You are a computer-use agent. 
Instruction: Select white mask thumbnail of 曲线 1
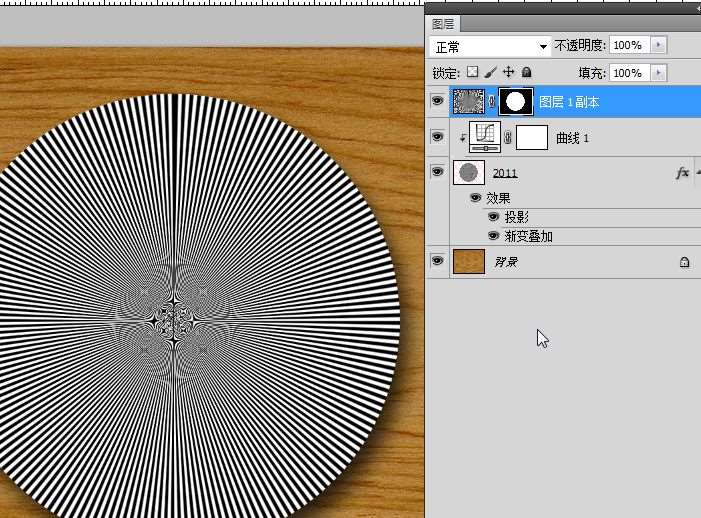532,137
